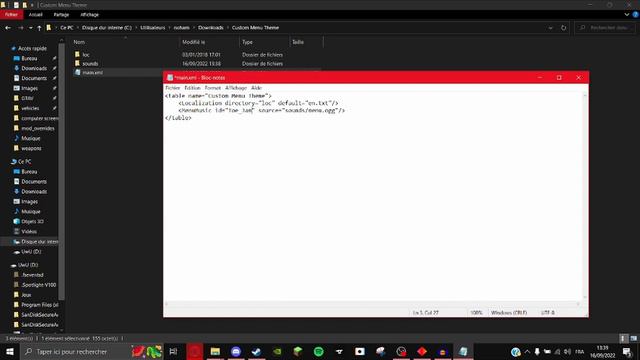Screen dimensions: 640x360
Task: Launch Steam from the taskbar
Action: (256, 351)
